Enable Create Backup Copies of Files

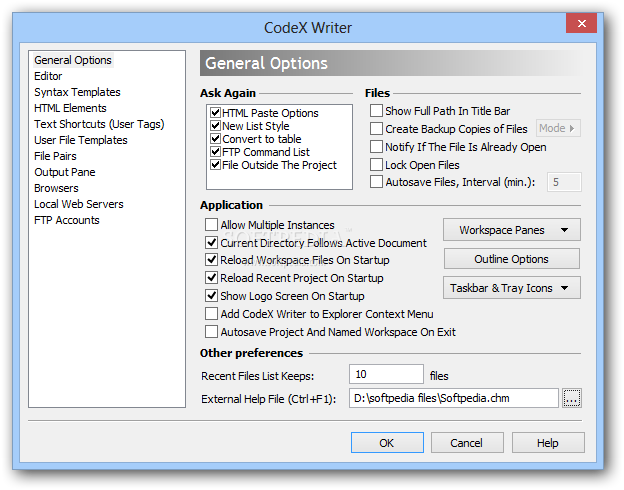[x=376, y=129]
